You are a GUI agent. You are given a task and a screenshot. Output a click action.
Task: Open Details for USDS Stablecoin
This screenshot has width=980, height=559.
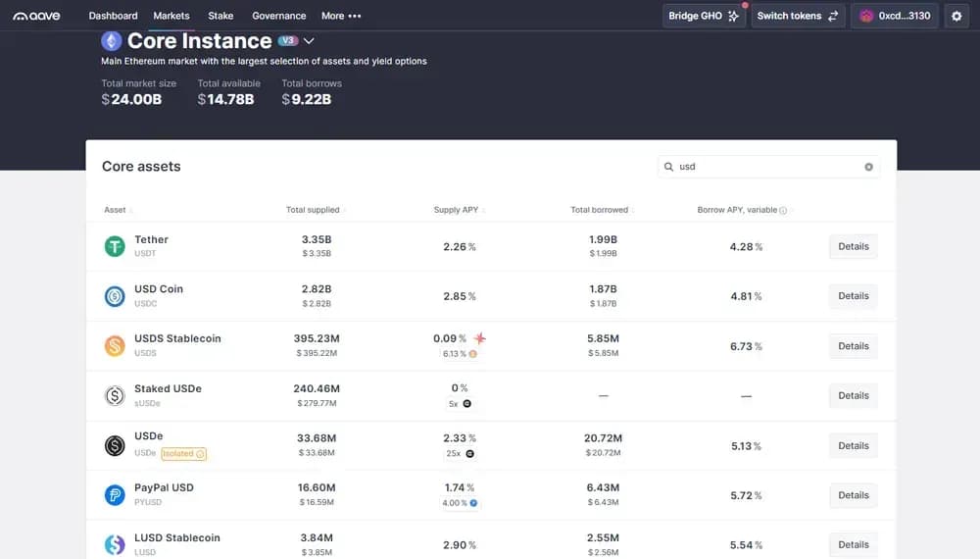tap(854, 346)
